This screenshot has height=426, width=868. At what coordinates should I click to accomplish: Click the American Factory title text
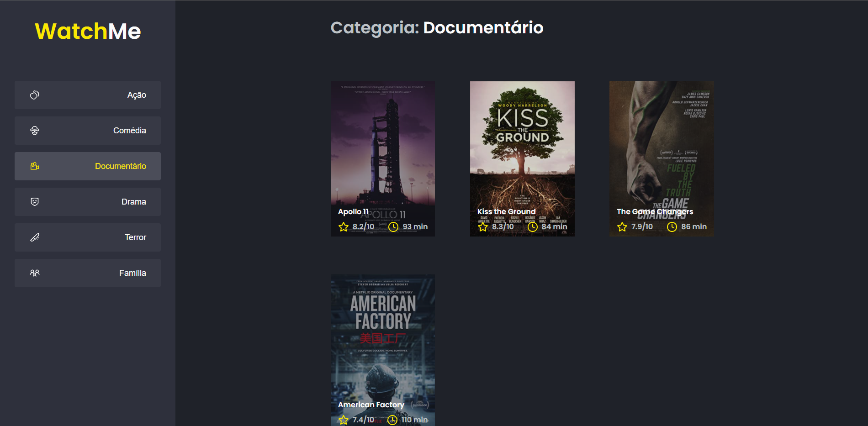(x=371, y=405)
